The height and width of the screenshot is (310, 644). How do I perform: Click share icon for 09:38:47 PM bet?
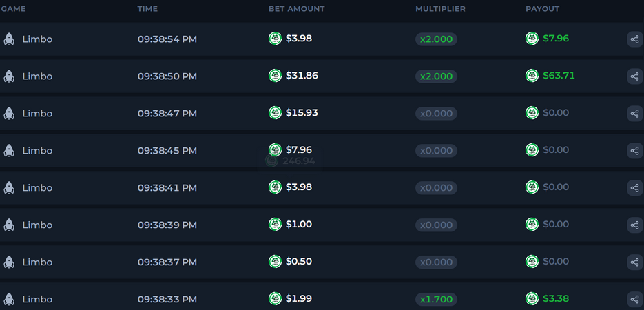click(634, 114)
